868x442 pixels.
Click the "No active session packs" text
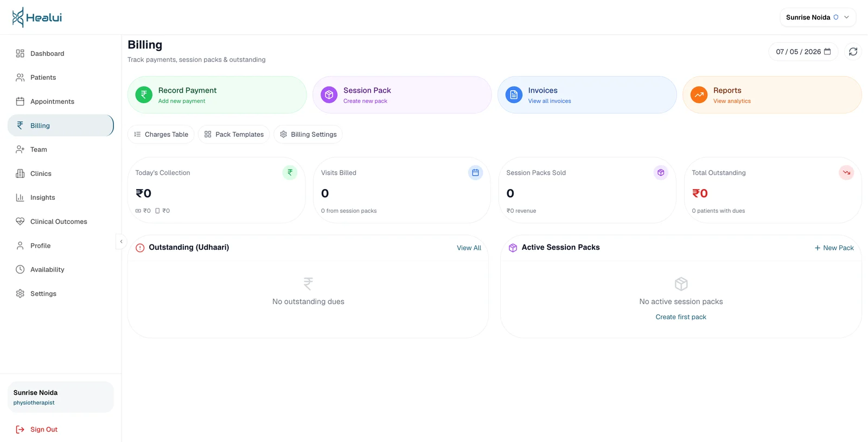pos(681,302)
